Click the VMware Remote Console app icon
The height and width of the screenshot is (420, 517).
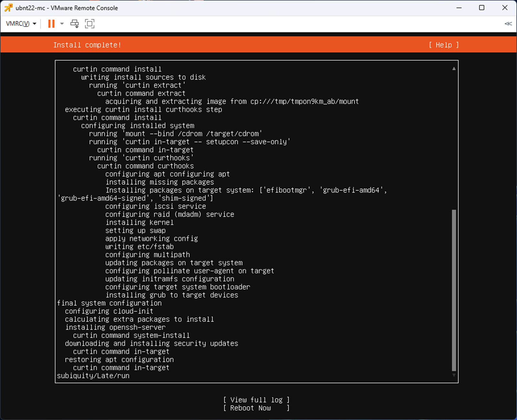pyautogui.click(x=8, y=8)
